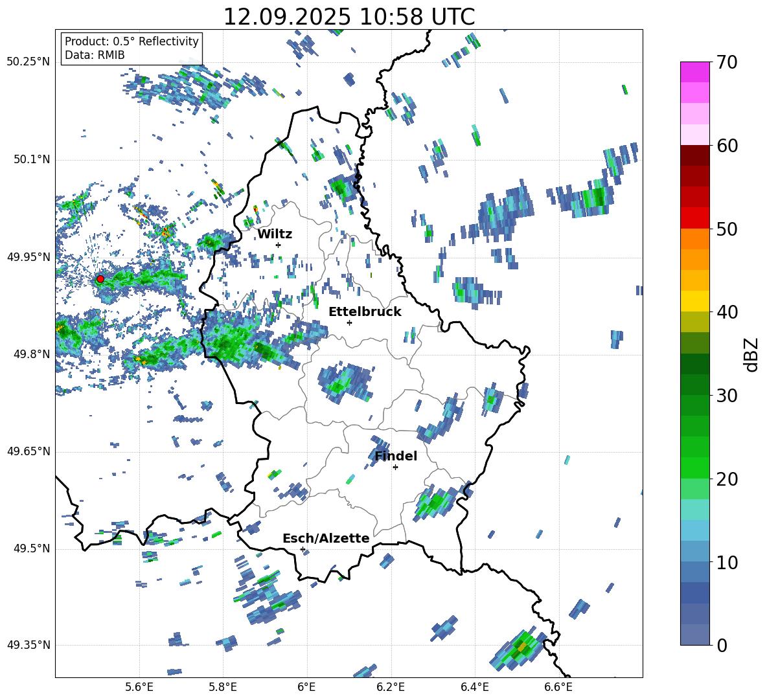Click the 49.5°N latitude label
Viewport: 767px width, 700px height.
(x=31, y=548)
